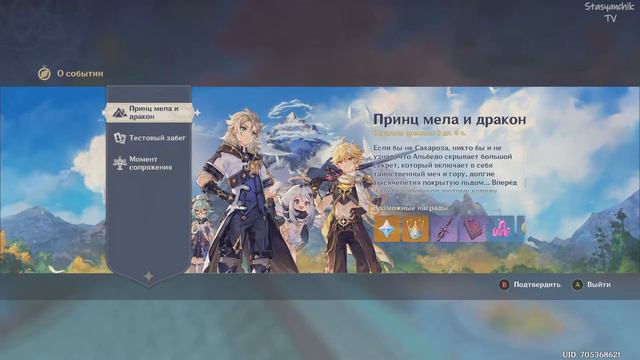Click the star marker under the event list

coord(149,276)
